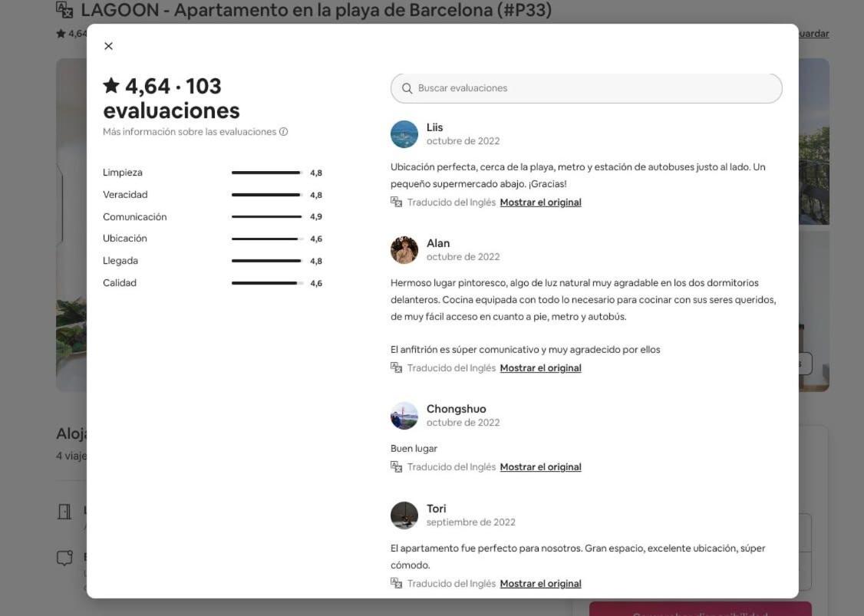The image size is (864, 616).
Task: Focus the Buscar evaluaciones search field
Action: [x=586, y=89]
